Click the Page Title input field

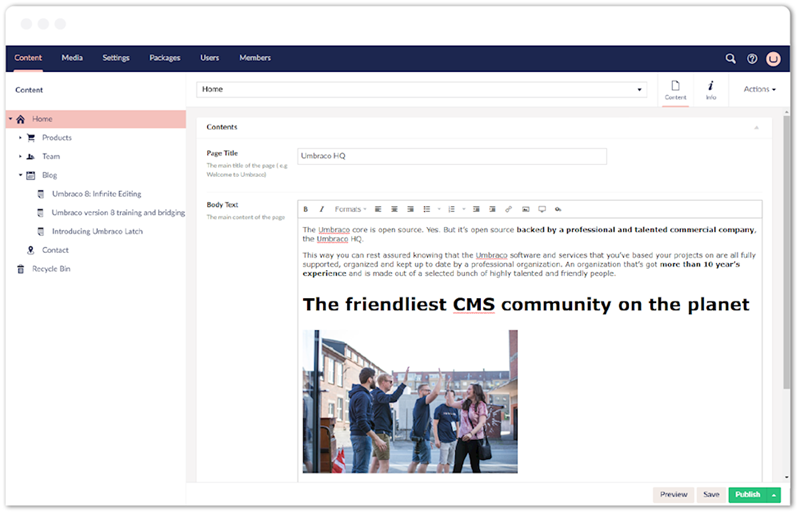[452, 156]
